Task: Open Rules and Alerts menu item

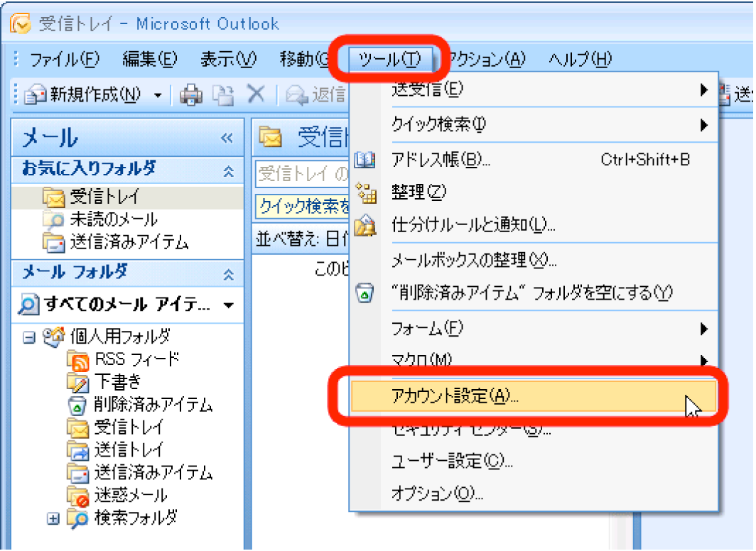Action: pyautogui.click(x=473, y=225)
